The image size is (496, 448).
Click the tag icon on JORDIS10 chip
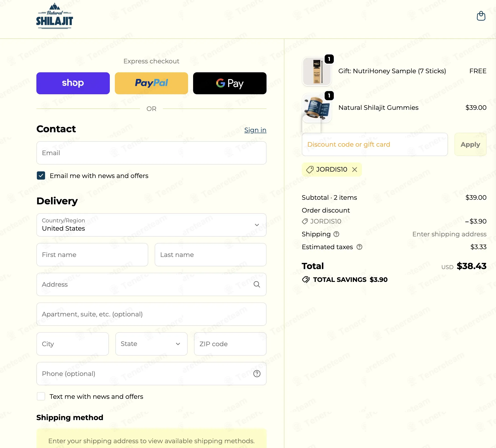pyautogui.click(x=310, y=170)
